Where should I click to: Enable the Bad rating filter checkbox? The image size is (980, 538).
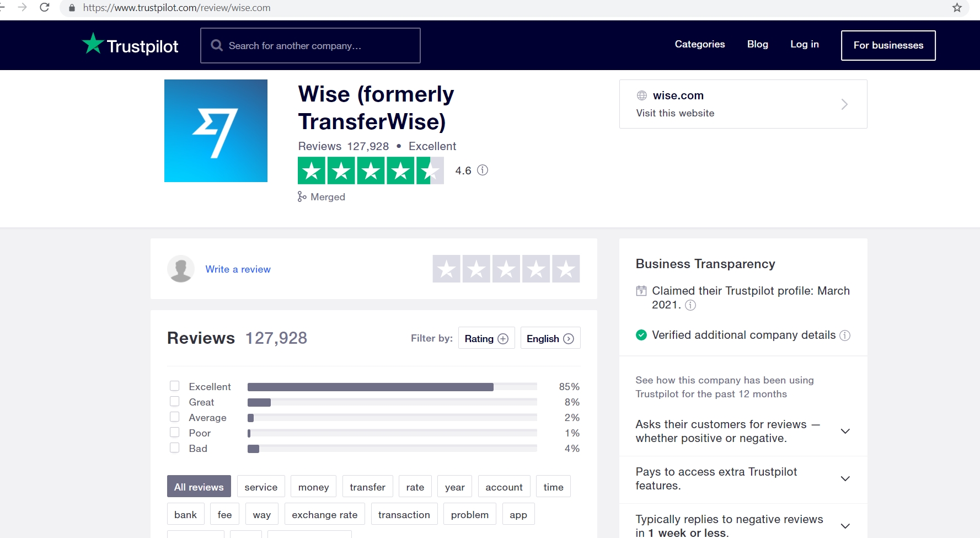coord(175,448)
